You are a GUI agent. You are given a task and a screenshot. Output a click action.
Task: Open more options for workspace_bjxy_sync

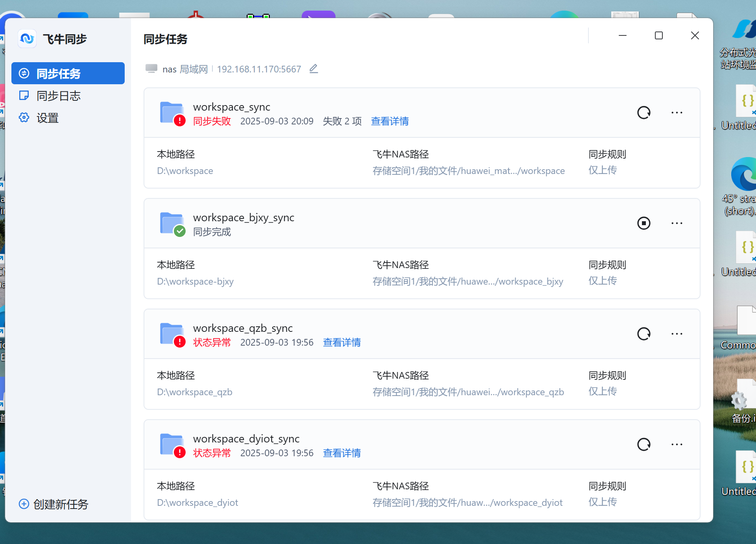coord(677,223)
